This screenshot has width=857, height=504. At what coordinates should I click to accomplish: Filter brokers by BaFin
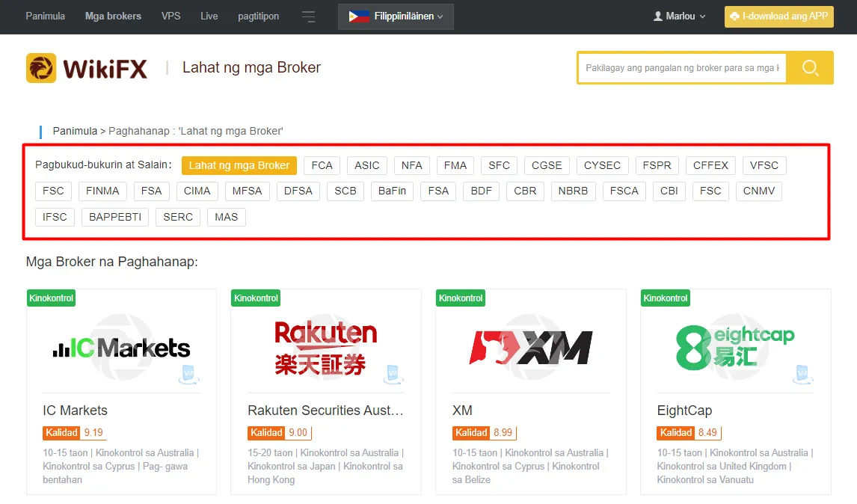click(392, 191)
